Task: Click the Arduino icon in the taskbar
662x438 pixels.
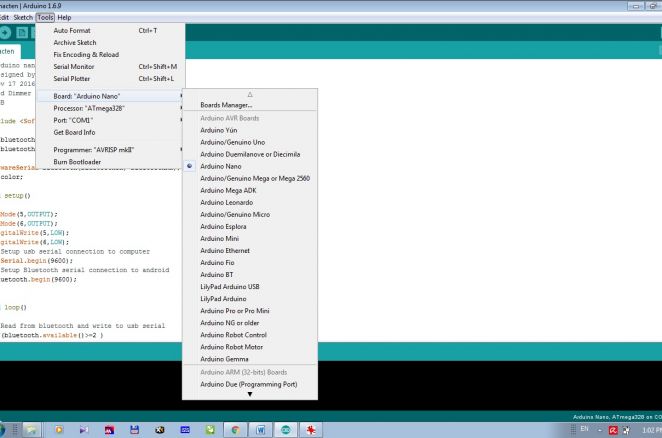Action: point(287,429)
